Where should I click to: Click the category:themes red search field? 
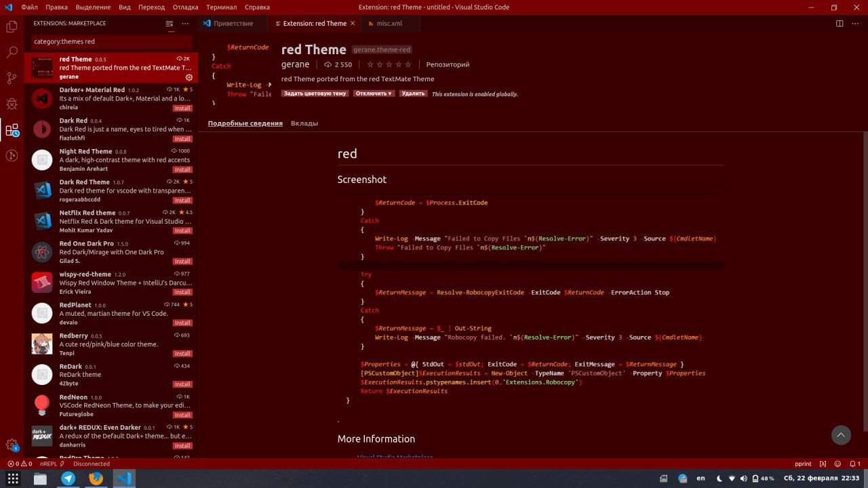coord(111,42)
